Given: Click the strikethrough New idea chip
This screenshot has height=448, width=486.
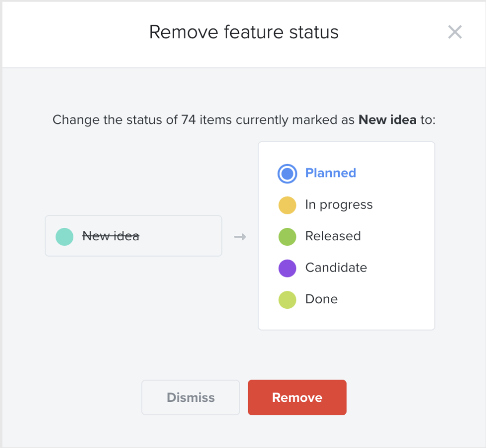Looking at the screenshot, I should pos(133,236).
